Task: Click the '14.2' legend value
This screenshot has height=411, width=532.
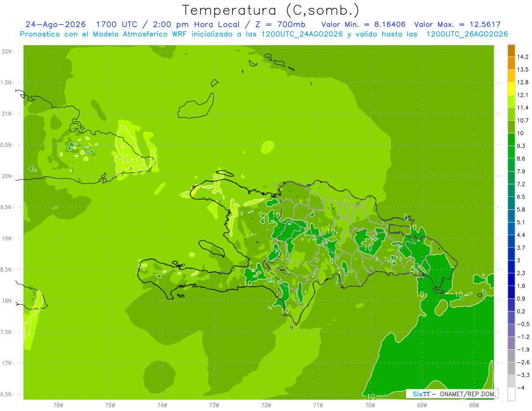Action: (x=523, y=57)
